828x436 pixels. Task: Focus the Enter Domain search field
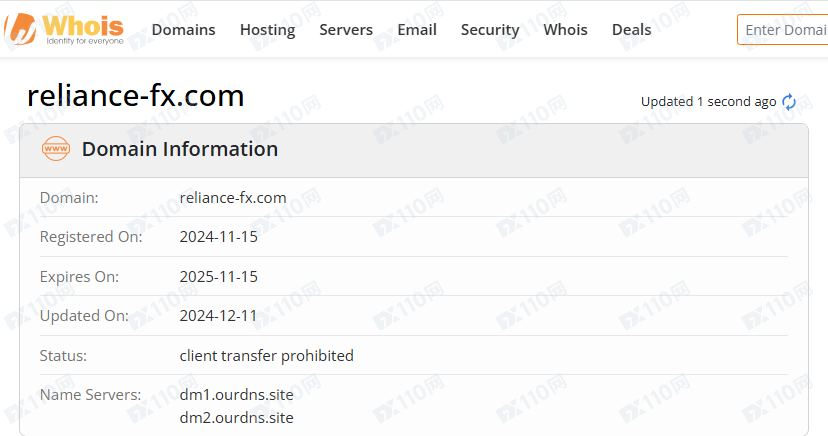(x=783, y=30)
